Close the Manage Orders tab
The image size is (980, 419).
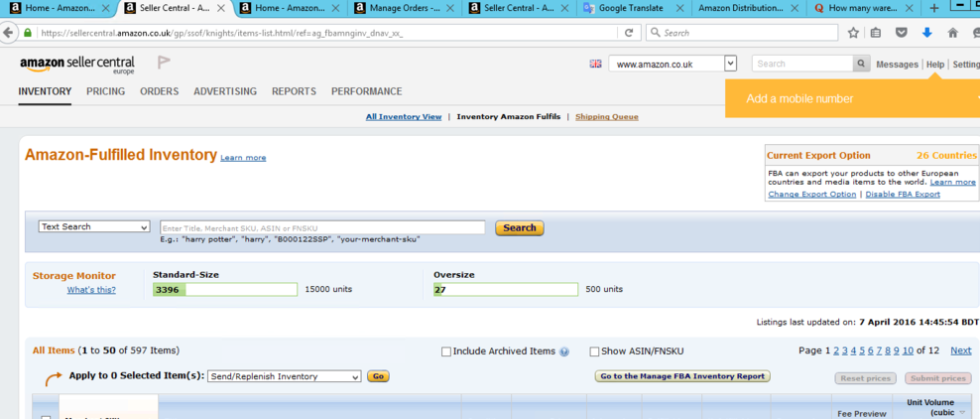451,8
